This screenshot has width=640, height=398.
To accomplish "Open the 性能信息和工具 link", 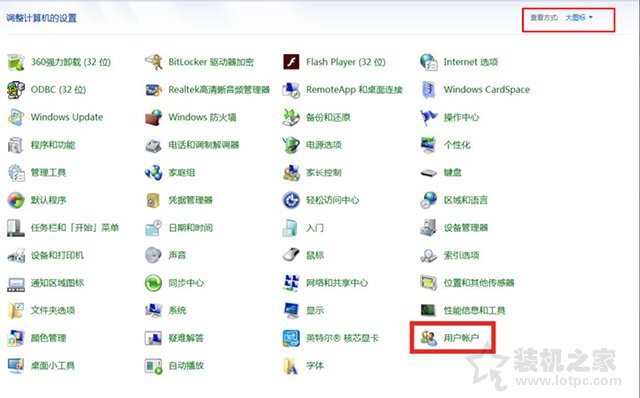I will (475, 311).
